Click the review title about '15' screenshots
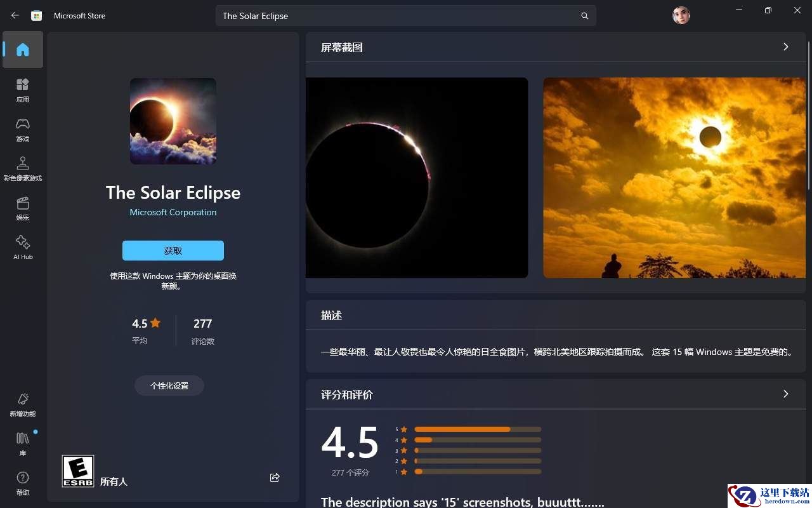This screenshot has width=812, height=508. (462, 502)
